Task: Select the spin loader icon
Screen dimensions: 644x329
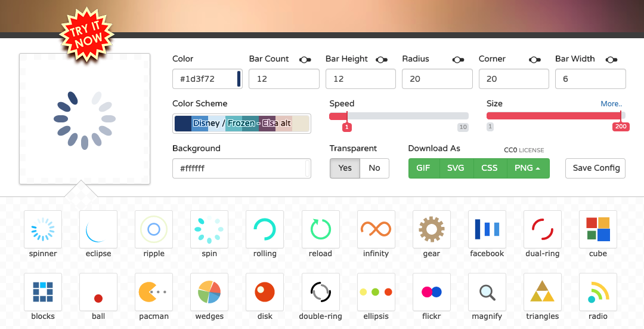Action: [209, 229]
